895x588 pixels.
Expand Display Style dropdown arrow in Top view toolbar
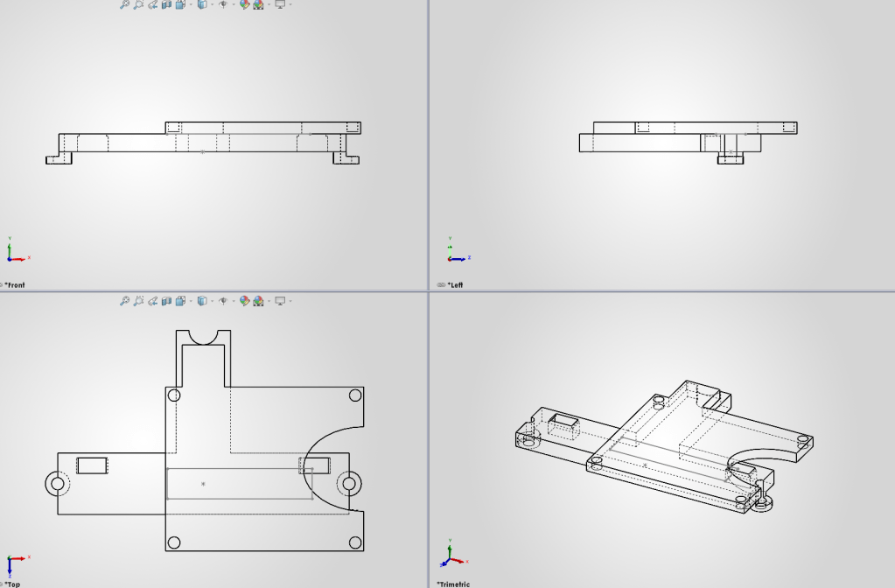(x=212, y=301)
